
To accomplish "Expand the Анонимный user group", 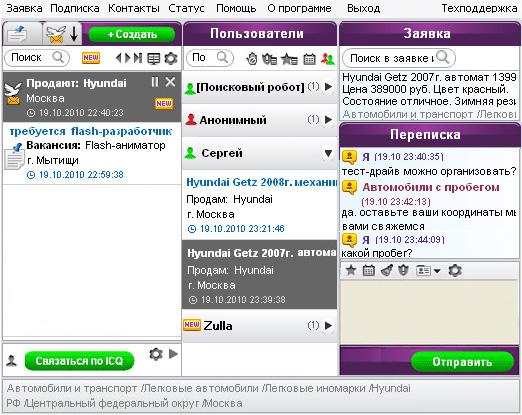I will coord(328,119).
